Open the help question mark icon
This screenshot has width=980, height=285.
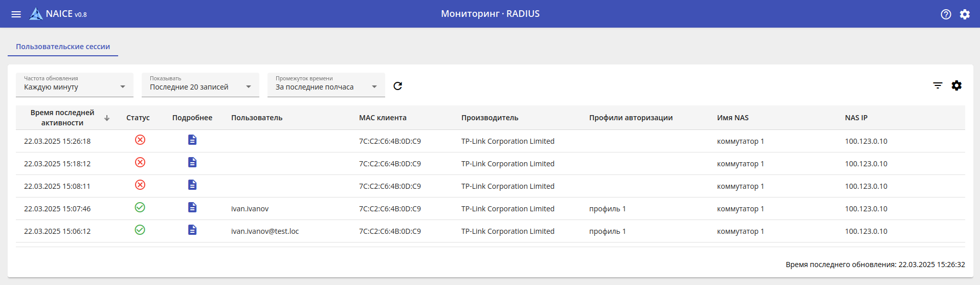point(946,14)
